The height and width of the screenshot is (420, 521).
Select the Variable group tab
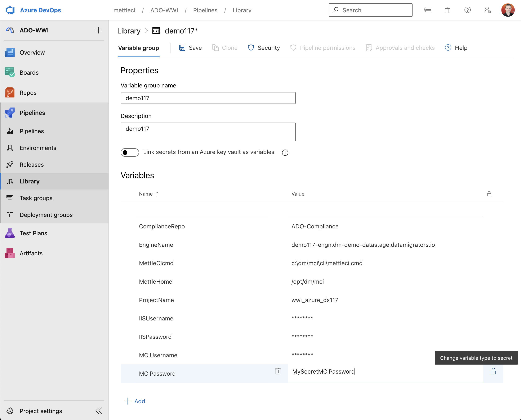[x=139, y=48]
